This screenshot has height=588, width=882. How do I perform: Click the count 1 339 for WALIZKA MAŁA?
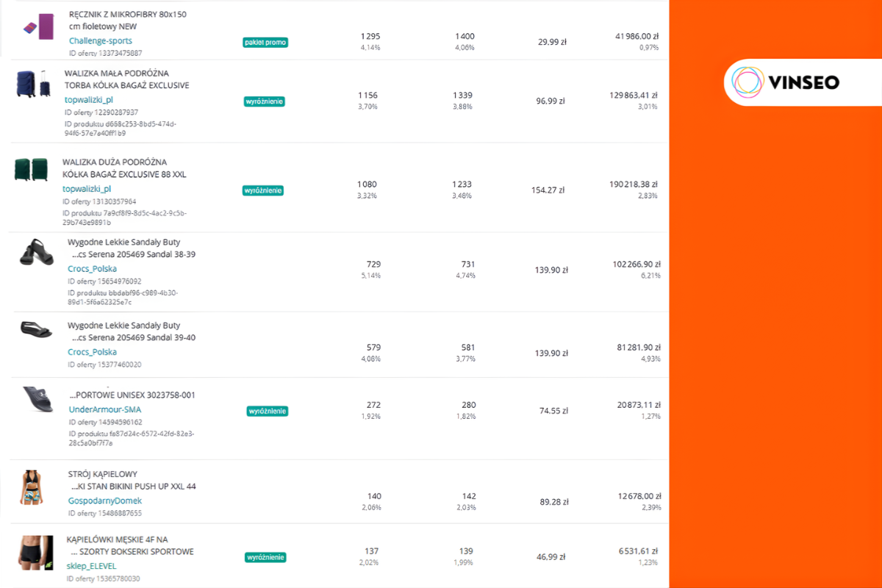coord(463,96)
